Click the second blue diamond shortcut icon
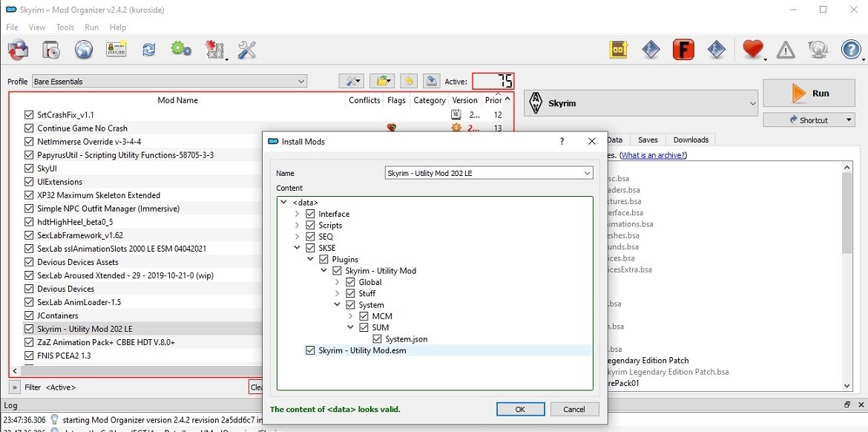 point(717,50)
